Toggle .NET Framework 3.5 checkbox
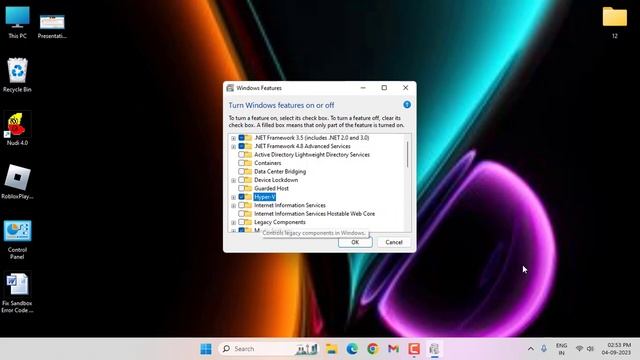 [242, 138]
